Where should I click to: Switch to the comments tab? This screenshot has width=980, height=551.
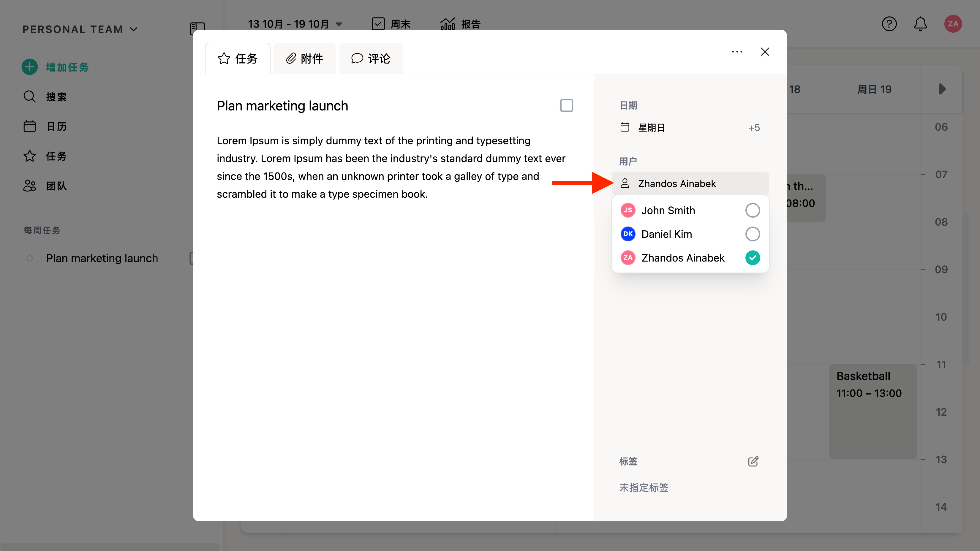click(x=371, y=58)
